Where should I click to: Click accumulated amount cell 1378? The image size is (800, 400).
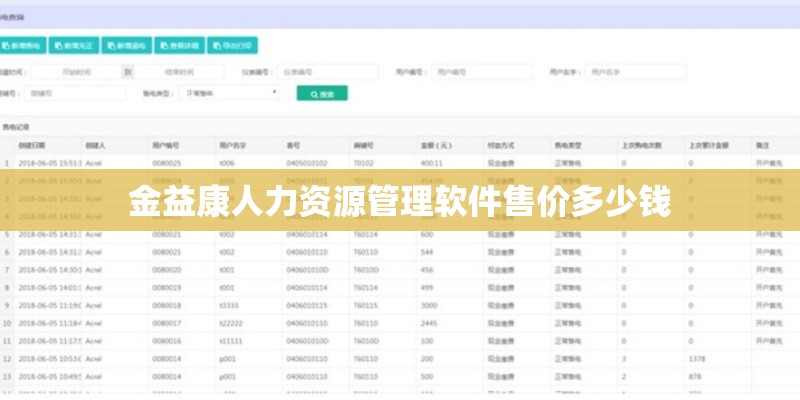click(697, 359)
